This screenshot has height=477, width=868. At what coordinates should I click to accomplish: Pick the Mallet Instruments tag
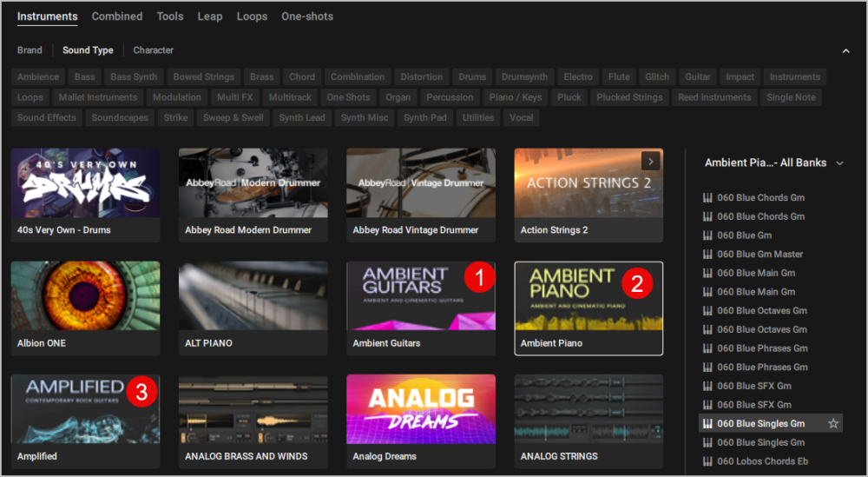click(x=98, y=97)
